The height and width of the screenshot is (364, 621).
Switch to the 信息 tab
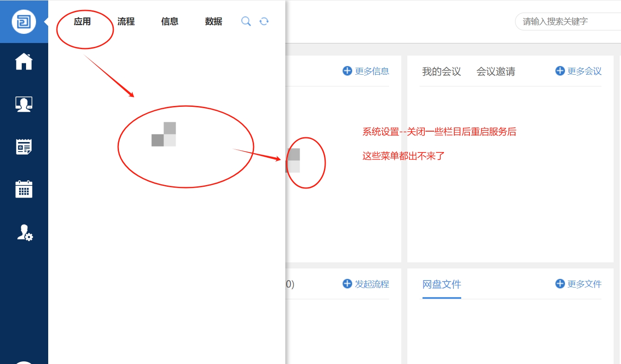point(170,21)
